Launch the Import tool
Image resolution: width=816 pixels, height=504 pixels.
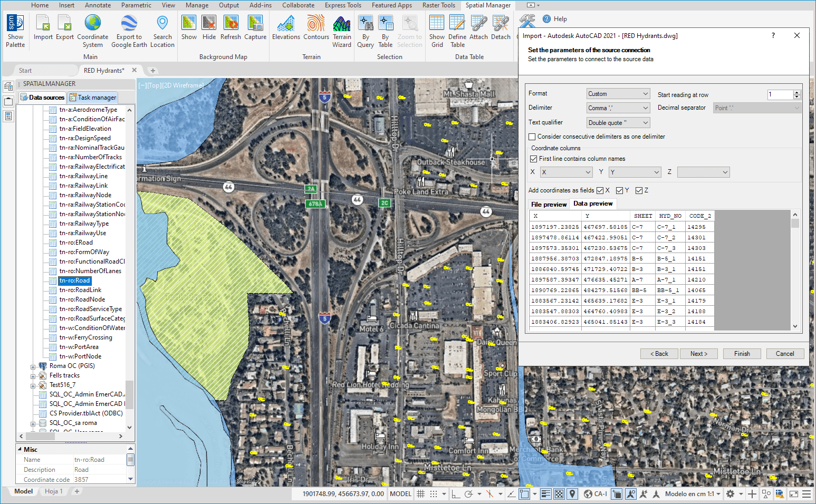click(x=43, y=27)
